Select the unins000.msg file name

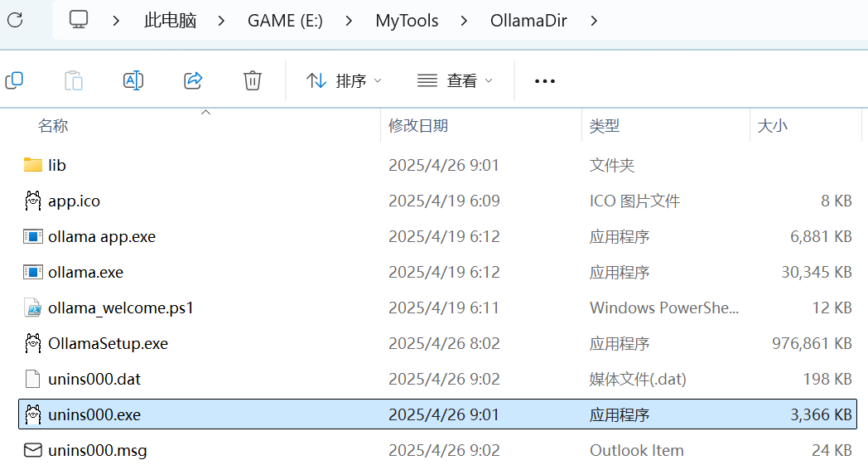pyautogui.click(x=98, y=450)
